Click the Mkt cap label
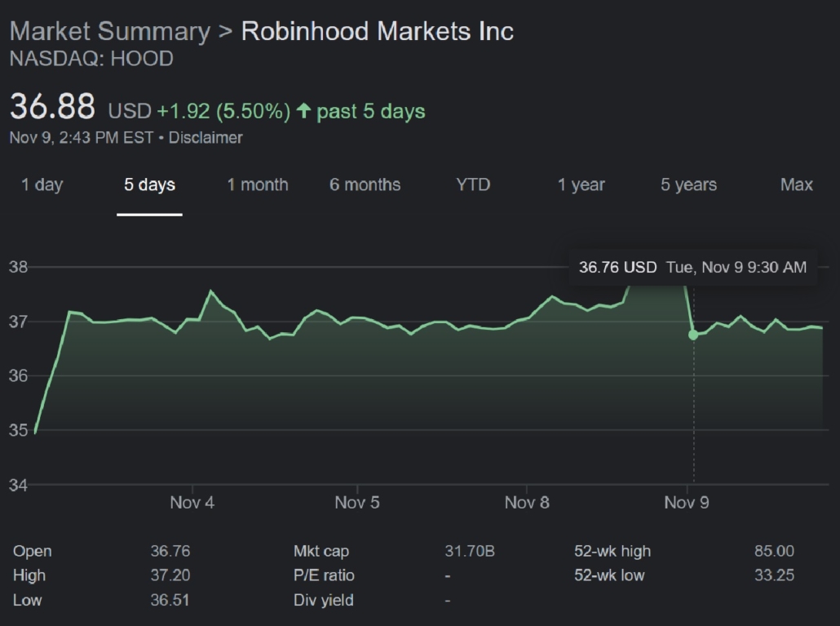This screenshot has width=840, height=626. click(x=321, y=551)
